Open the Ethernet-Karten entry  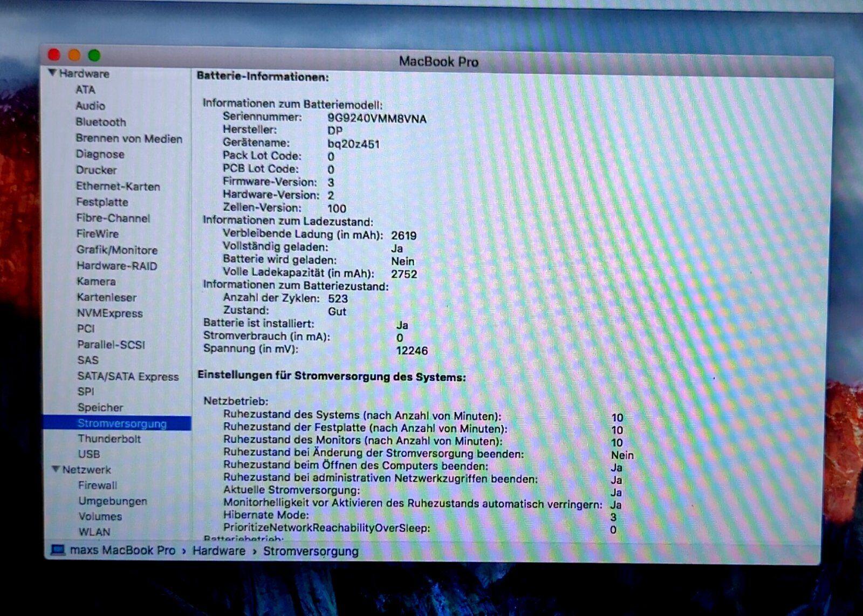click(118, 187)
